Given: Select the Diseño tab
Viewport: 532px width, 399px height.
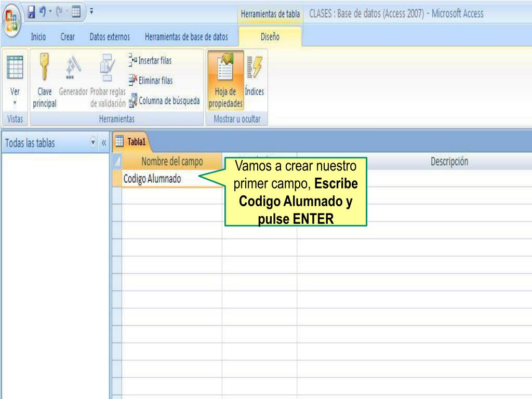Looking at the screenshot, I should coord(270,37).
